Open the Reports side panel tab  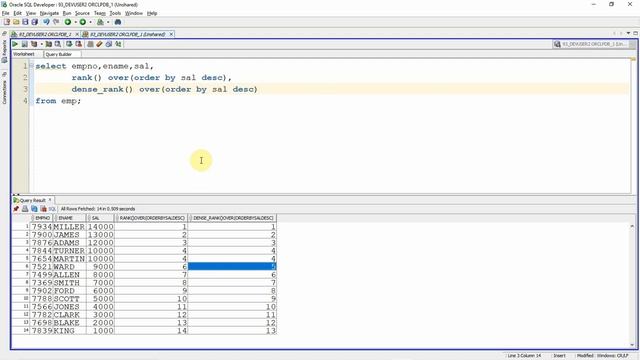click(x=4, y=51)
